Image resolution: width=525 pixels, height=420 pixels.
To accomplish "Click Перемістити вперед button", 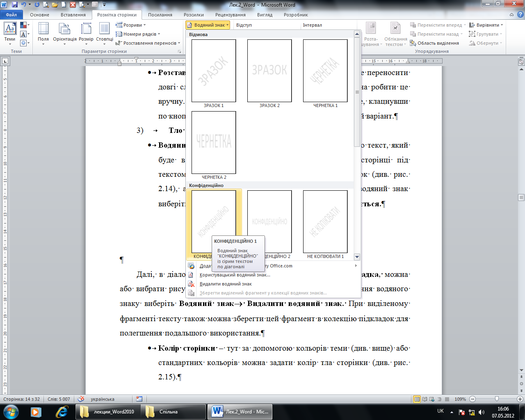I will (x=438, y=25).
